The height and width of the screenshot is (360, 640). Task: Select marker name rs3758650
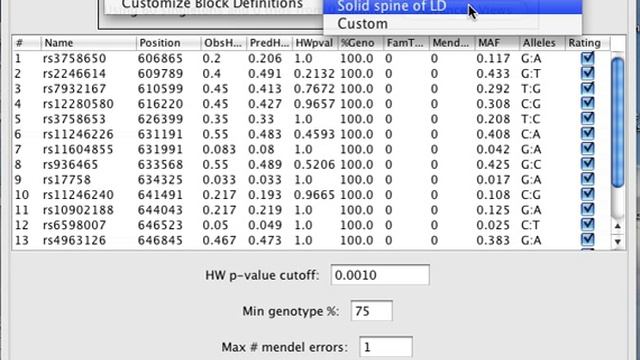coord(75,58)
